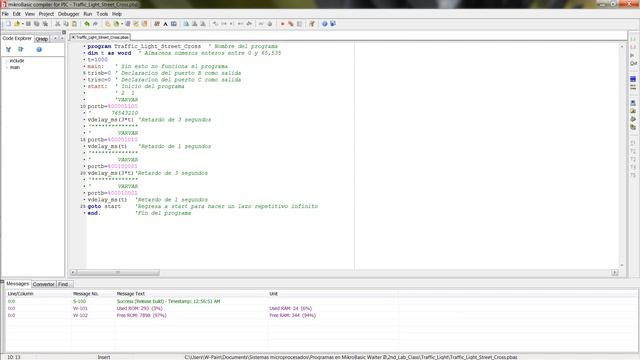Screen dimensions: 640x360
Task: Expand the include tree node
Action: 7,61
